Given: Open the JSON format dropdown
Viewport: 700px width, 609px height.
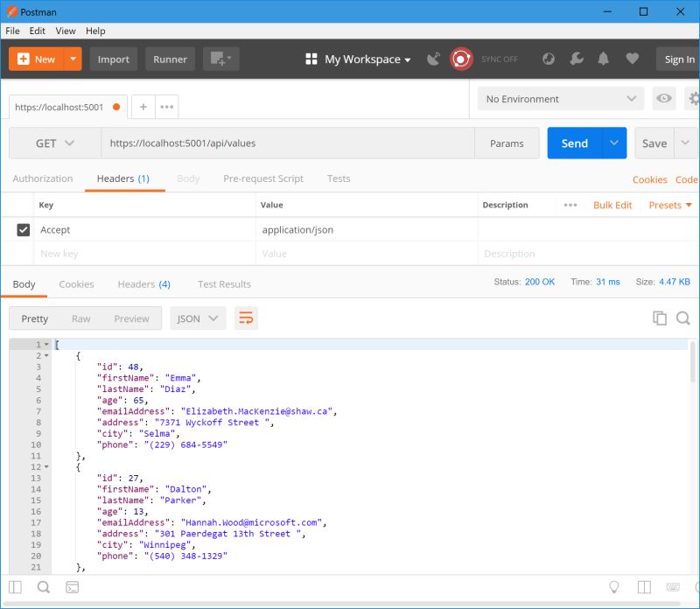Looking at the screenshot, I should [198, 318].
